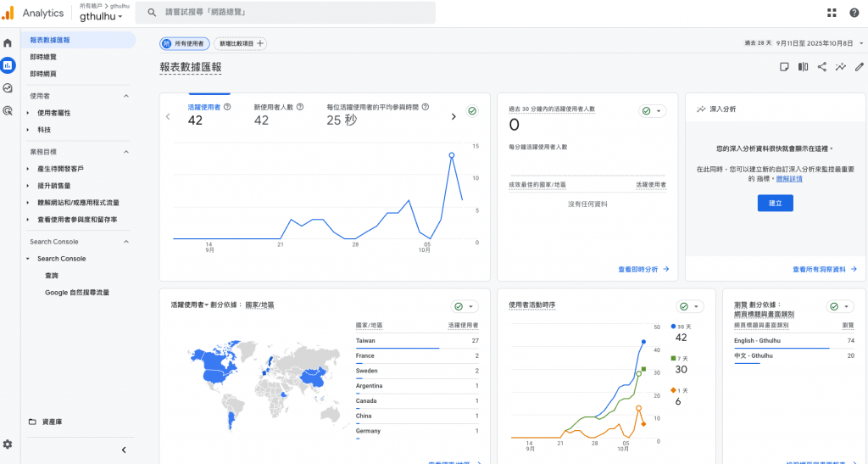868x464 pixels.
Task: Select the 即時總覽 menu item
Action: pyautogui.click(x=43, y=57)
